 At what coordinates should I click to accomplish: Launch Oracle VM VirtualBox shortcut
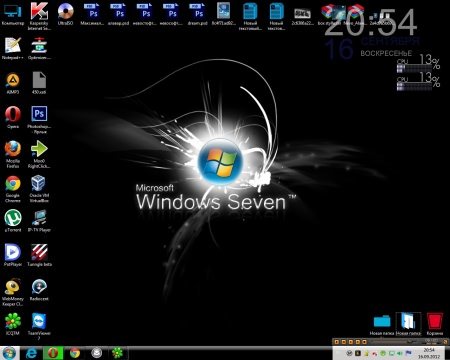pyautogui.click(x=39, y=189)
